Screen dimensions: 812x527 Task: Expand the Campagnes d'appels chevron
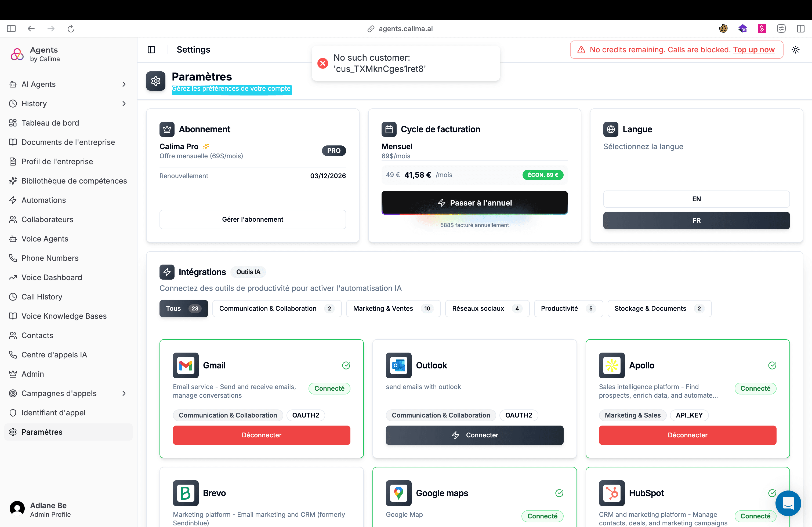point(124,393)
